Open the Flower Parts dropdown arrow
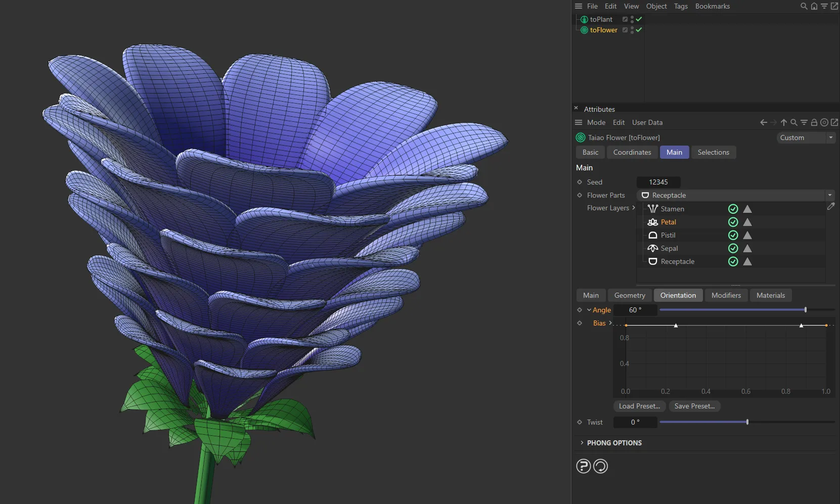The height and width of the screenshot is (504, 840). tap(830, 195)
